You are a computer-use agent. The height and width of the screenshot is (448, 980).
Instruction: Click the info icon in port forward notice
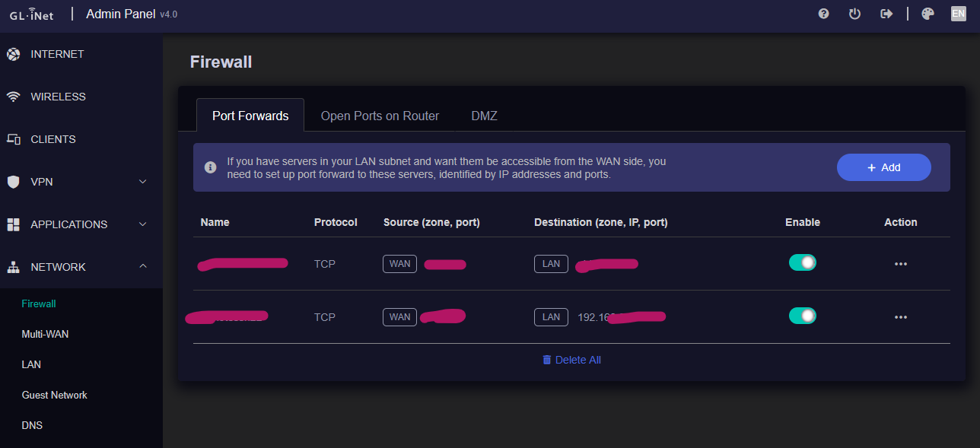[x=211, y=167]
